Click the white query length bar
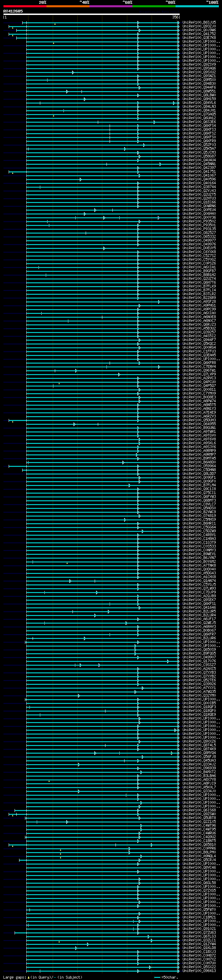The height and width of the screenshot is (980, 222). click(x=92, y=14)
